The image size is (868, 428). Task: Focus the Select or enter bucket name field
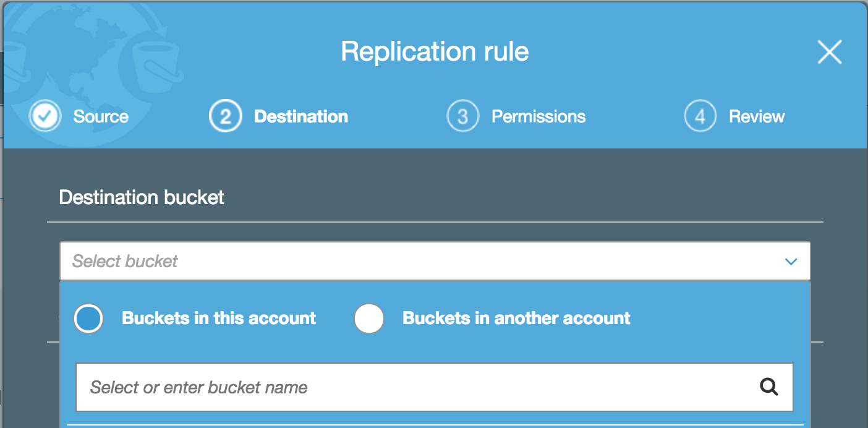point(434,387)
